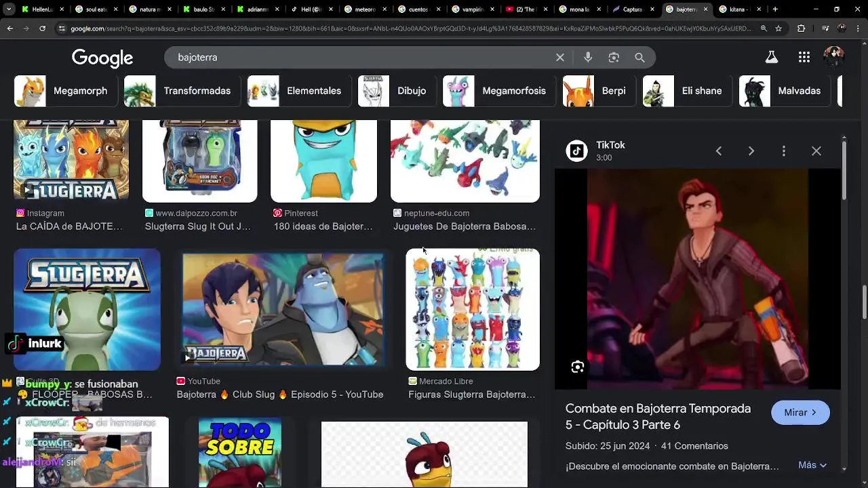Click the TikTok source name in preview
868x488 pixels.
(610, 145)
